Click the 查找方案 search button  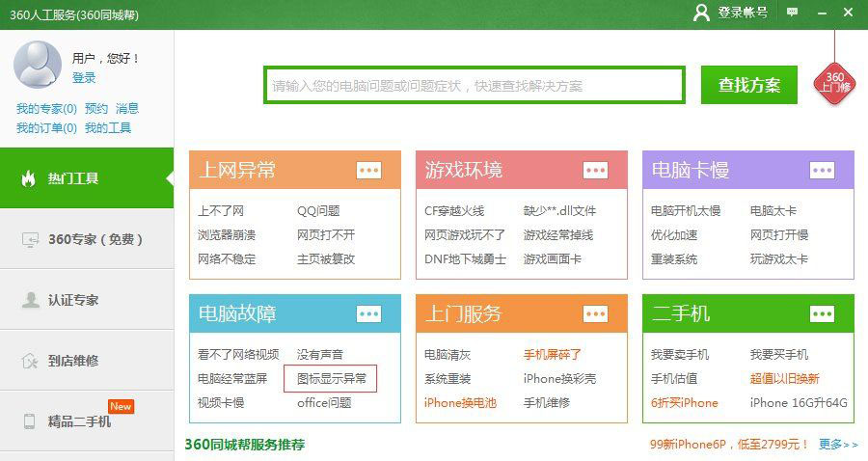[x=749, y=85]
